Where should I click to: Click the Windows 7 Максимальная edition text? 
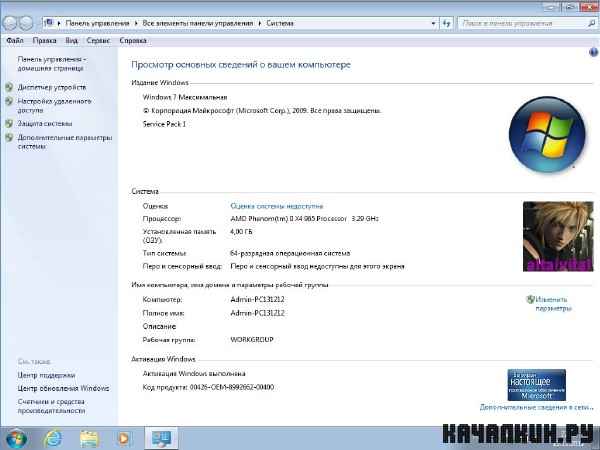coord(185,97)
